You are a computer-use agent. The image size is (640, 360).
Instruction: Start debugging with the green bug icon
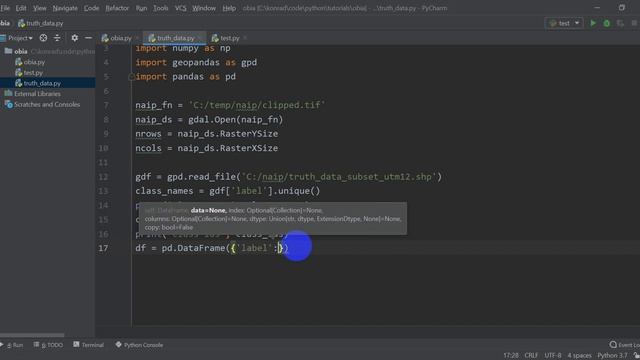(607, 23)
